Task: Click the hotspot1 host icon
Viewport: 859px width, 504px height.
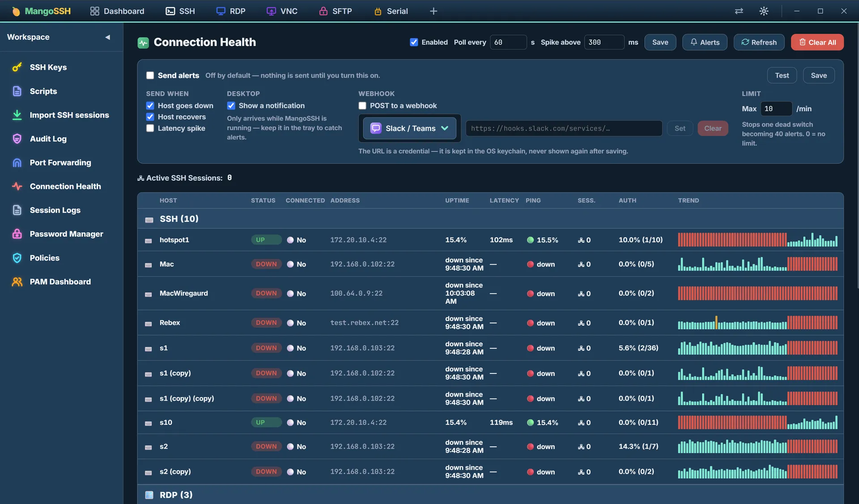Action: pyautogui.click(x=149, y=241)
